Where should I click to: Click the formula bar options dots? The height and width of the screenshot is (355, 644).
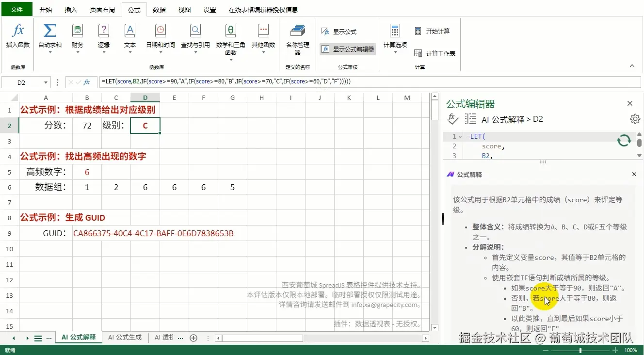point(58,82)
